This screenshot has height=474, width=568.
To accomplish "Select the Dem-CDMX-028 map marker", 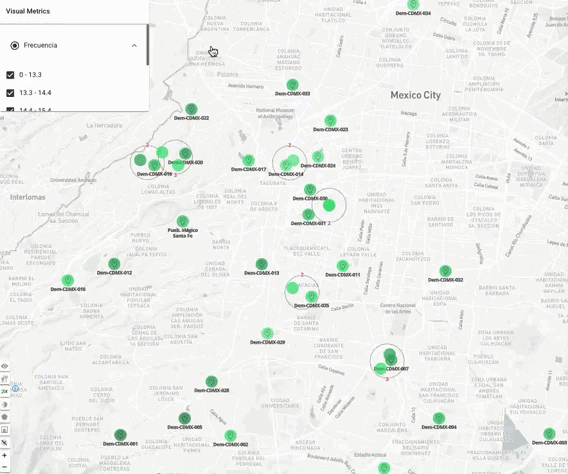I will pyautogui.click(x=211, y=382).
